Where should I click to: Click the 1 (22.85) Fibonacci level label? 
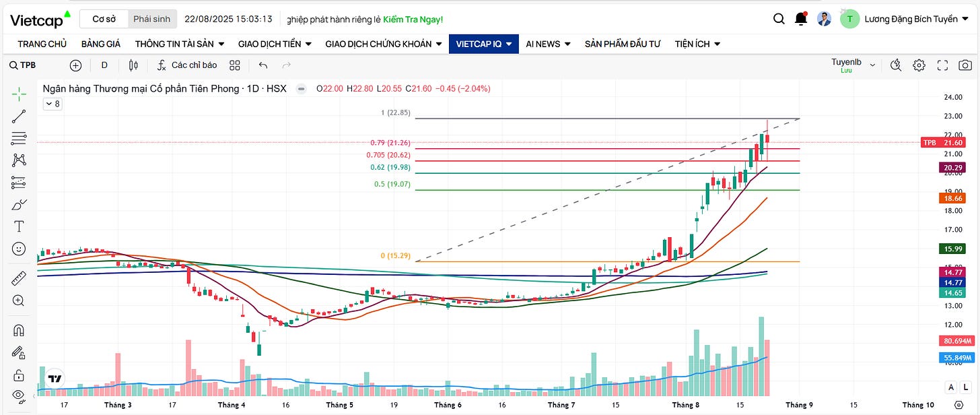click(394, 113)
